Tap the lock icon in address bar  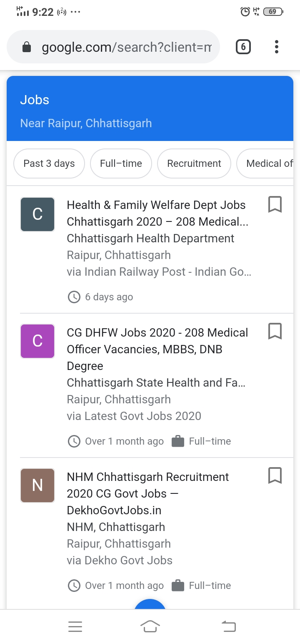tap(27, 47)
